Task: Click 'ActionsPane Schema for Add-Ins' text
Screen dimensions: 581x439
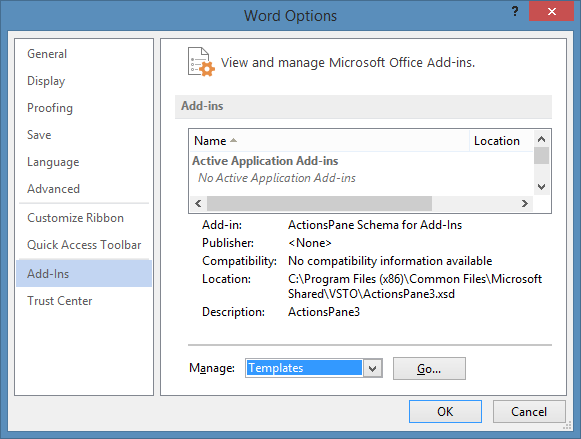Action: 375,225
